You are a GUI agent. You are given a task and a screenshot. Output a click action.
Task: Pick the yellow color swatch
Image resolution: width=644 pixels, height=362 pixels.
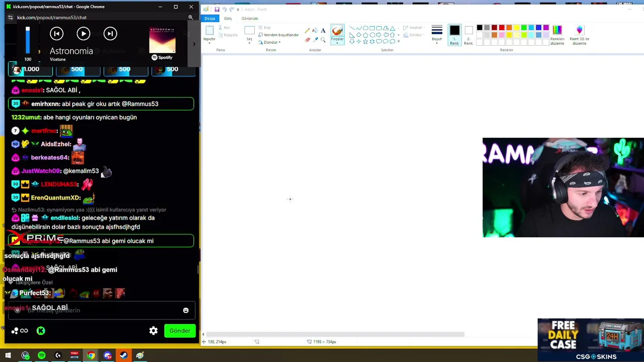coord(517,28)
